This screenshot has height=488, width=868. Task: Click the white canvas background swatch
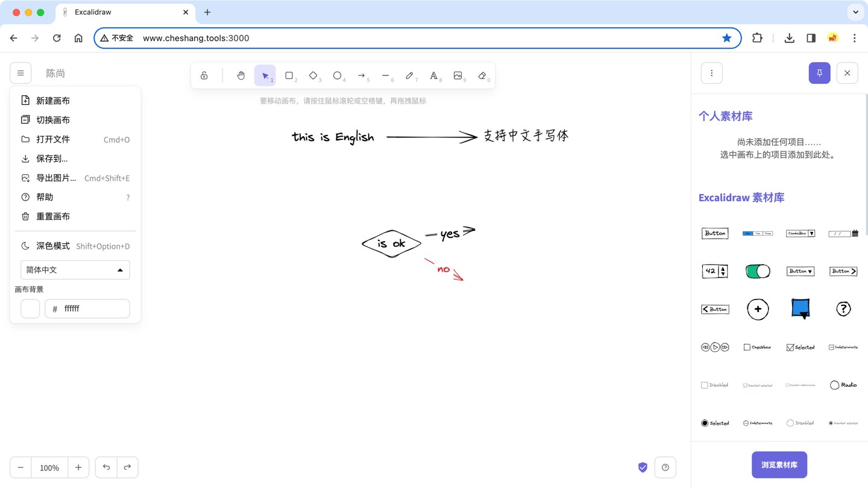pyautogui.click(x=30, y=308)
